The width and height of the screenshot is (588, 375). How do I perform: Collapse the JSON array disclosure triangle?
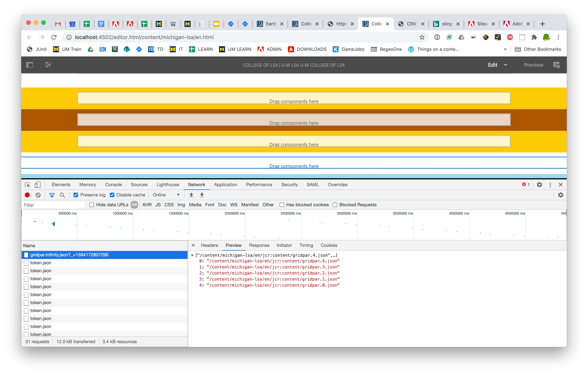[192, 255]
